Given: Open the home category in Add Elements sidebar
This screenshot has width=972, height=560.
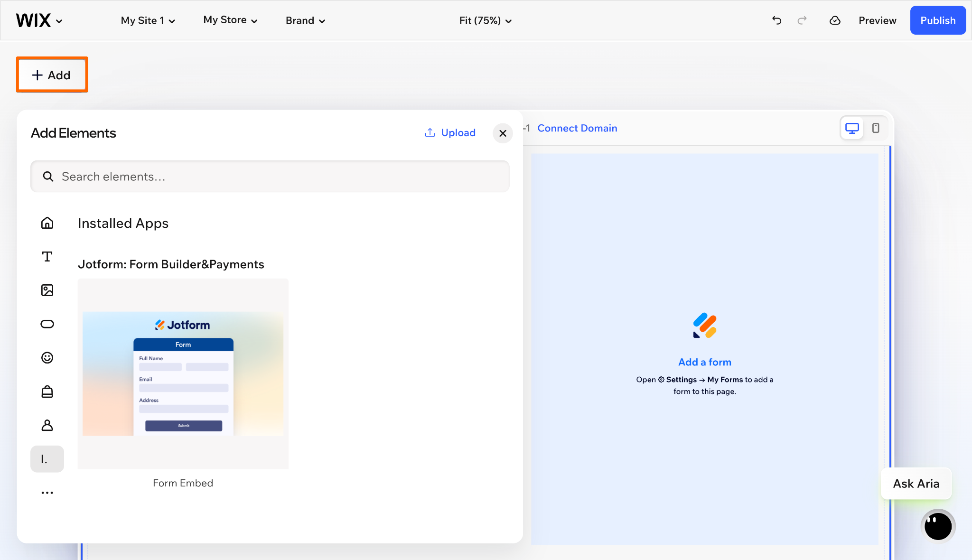Looking at the screenshot, I should click(x=47, y=223).
